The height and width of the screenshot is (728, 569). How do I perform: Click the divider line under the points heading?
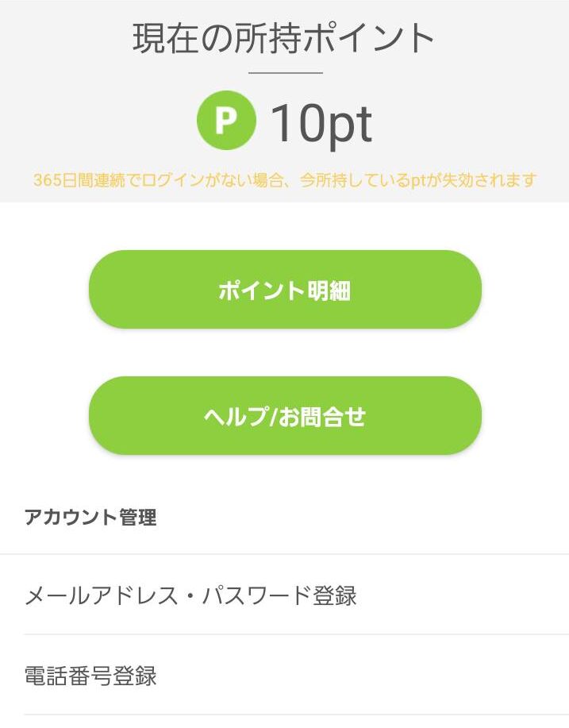click(286, 73)
